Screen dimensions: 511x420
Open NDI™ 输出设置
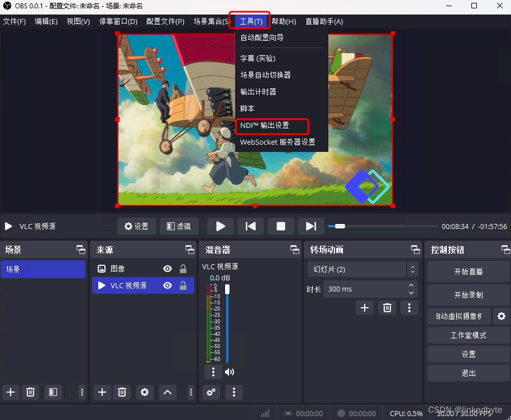point(264,126)
